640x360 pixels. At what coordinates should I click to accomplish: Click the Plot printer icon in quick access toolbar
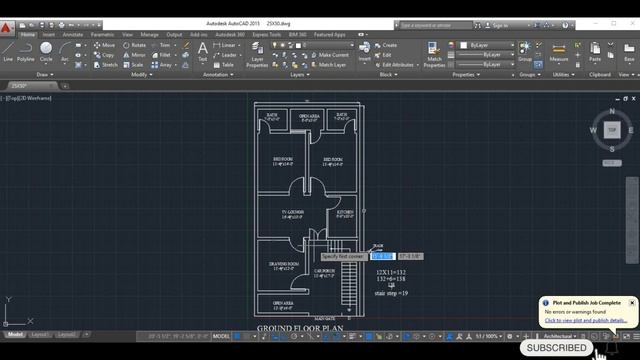[62, 25]
